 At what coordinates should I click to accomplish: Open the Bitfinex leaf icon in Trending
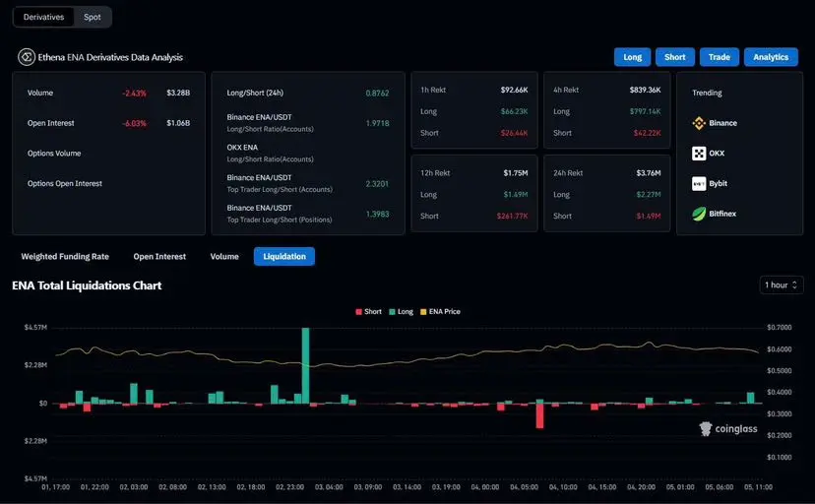699,214
